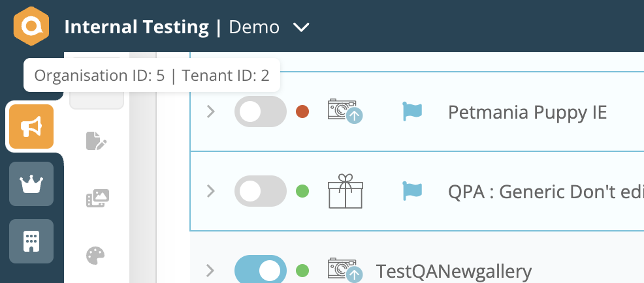The width and height of the screenshot is (644, 283).
Task: Expand the QPA Generic row chevron
Action: point(210,191)
